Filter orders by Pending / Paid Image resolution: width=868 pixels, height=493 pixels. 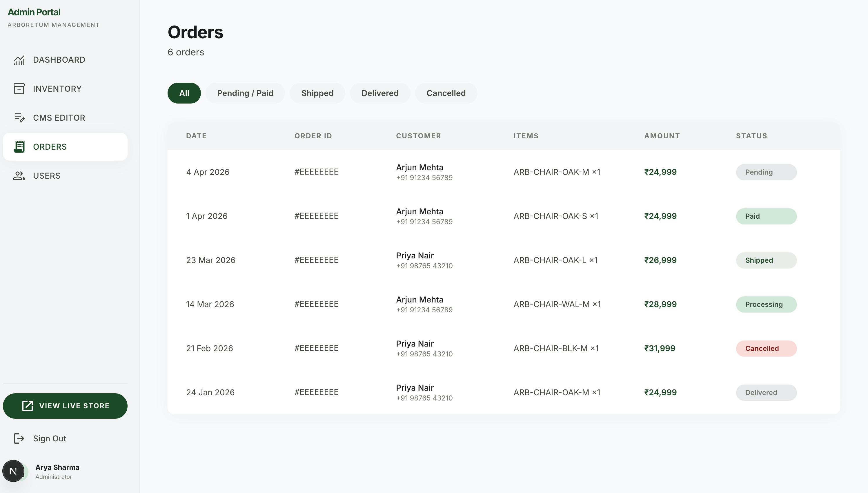pyautogui.click(x=245, y=93)
